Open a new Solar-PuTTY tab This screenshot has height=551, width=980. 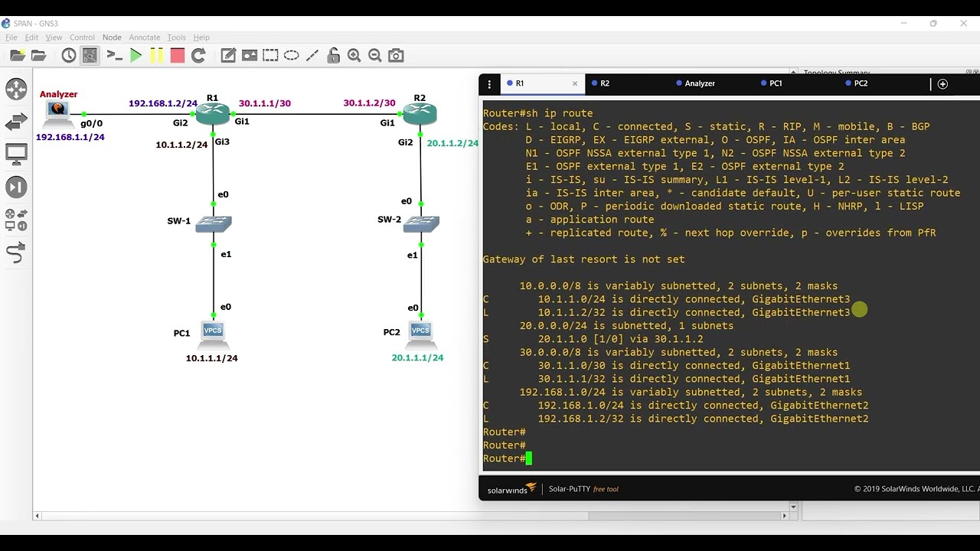(x=942, y=84)
